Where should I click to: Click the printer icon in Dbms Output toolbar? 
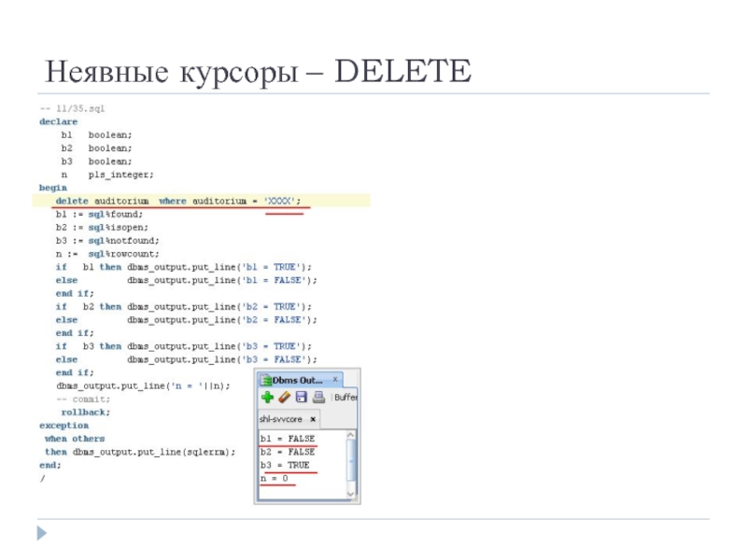tap(318, 398)
